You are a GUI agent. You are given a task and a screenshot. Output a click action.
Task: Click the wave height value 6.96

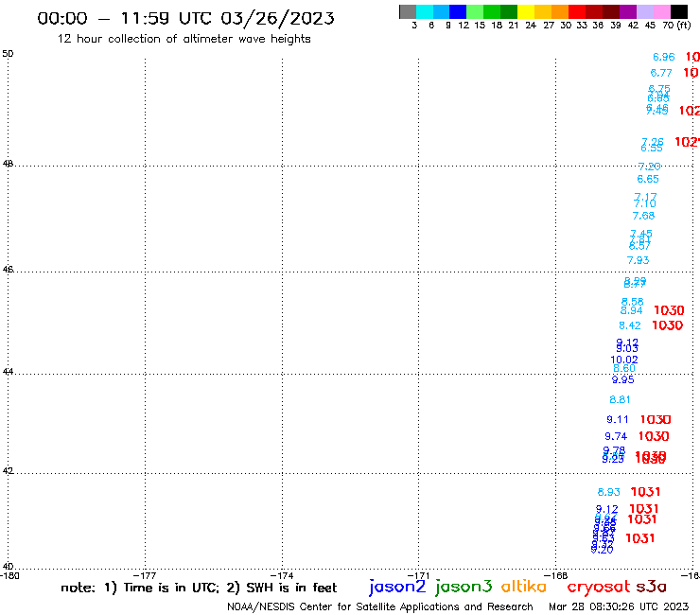point(664,57)
